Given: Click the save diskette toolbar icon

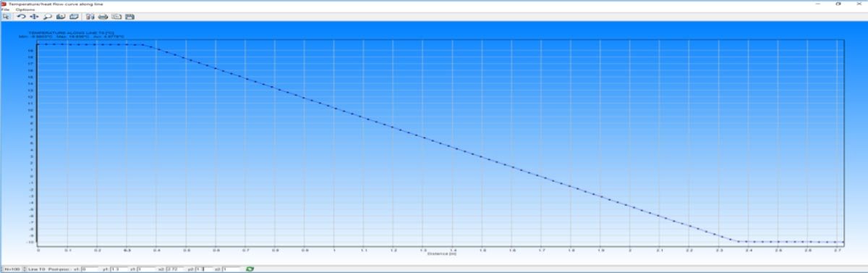Looking at the screenshot, I should point(129,17).
